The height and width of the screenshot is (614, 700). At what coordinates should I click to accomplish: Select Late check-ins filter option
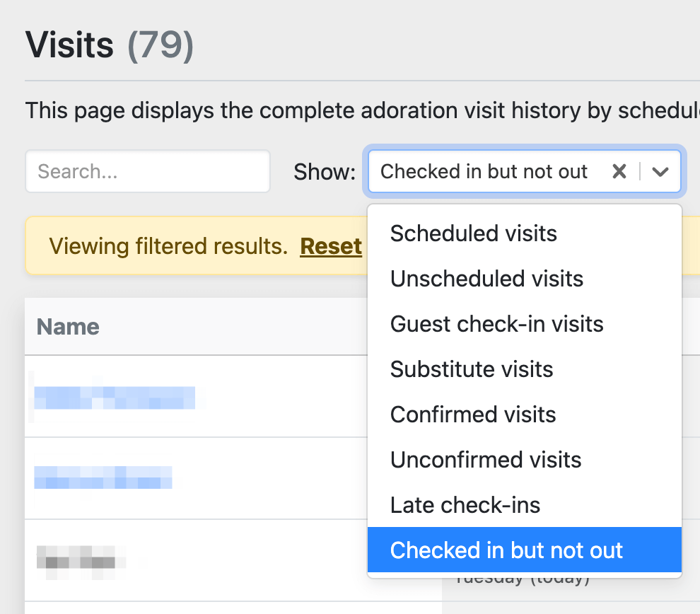[x=465, y=505]
